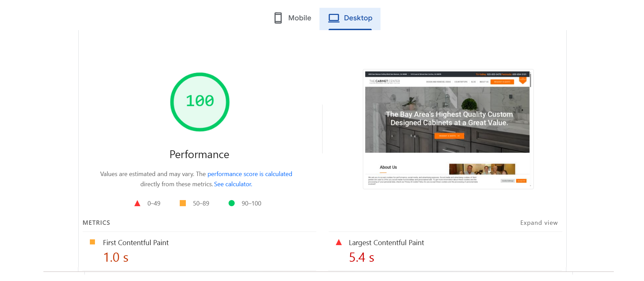Click the 5.4 s Largest Contentful Paint value
Screen dimensions: 644x281
(362, 258)
